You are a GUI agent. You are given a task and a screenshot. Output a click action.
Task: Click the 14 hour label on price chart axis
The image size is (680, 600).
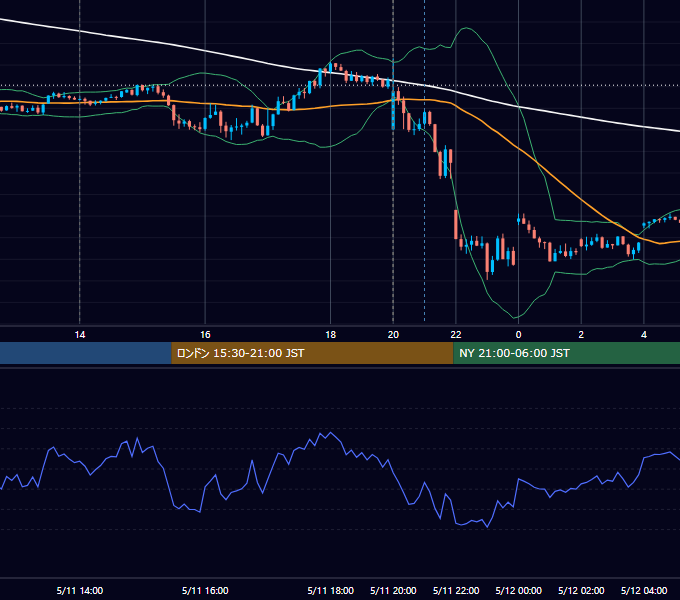click(x=80, y=335)
